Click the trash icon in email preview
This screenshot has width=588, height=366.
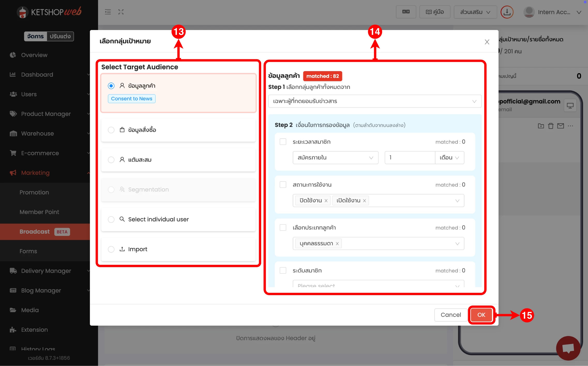(551, 126)
